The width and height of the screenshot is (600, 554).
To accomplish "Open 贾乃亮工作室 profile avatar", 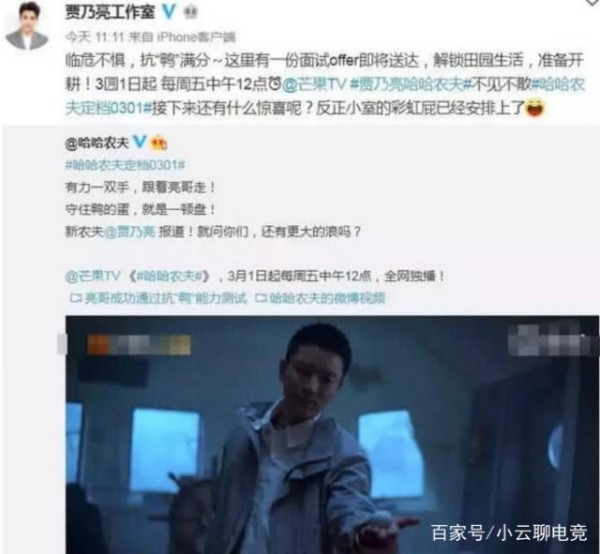I will (27, 26).
